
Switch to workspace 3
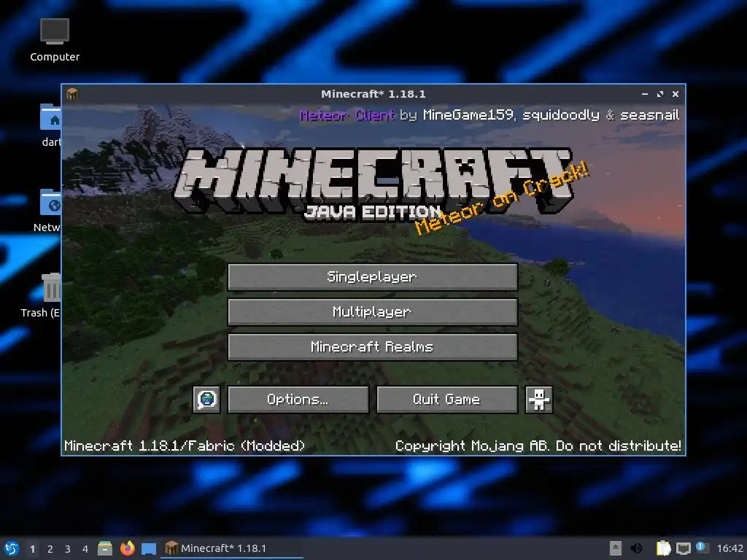pos(68,549)
